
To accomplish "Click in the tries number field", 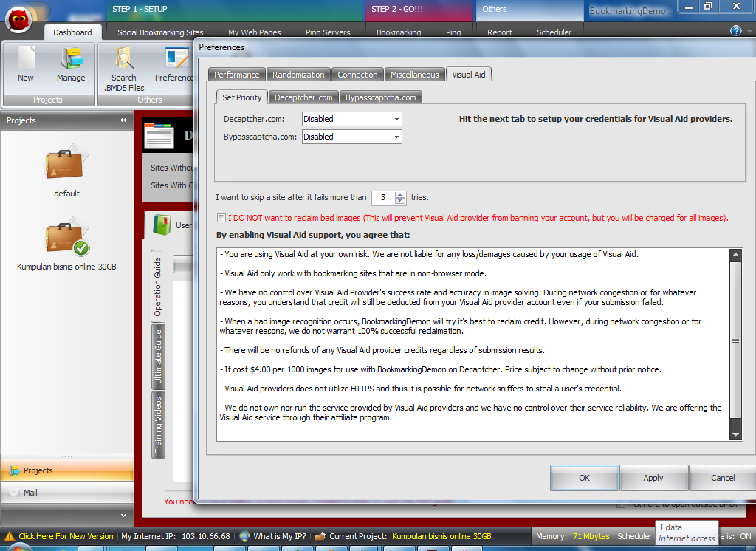I will (383, 197).
